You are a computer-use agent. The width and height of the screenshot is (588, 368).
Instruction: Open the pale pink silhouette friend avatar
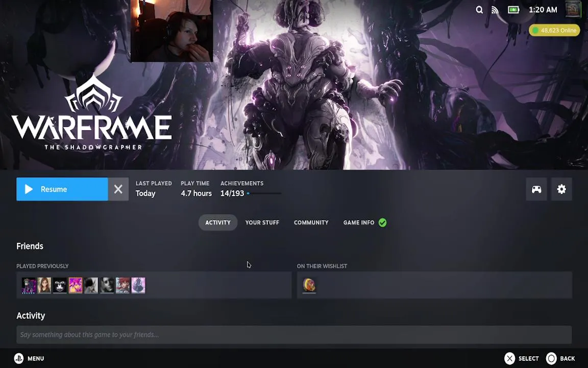(x=138, y=285)
